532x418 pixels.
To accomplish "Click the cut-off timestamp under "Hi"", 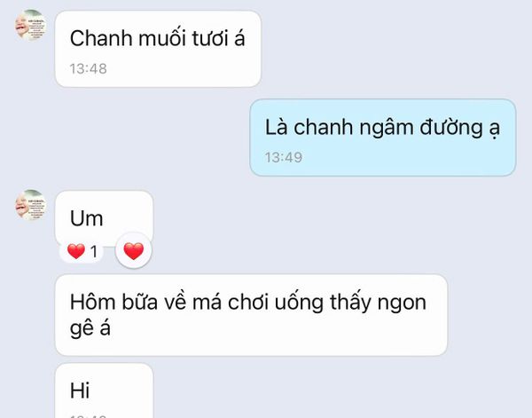I will (88, 416).
